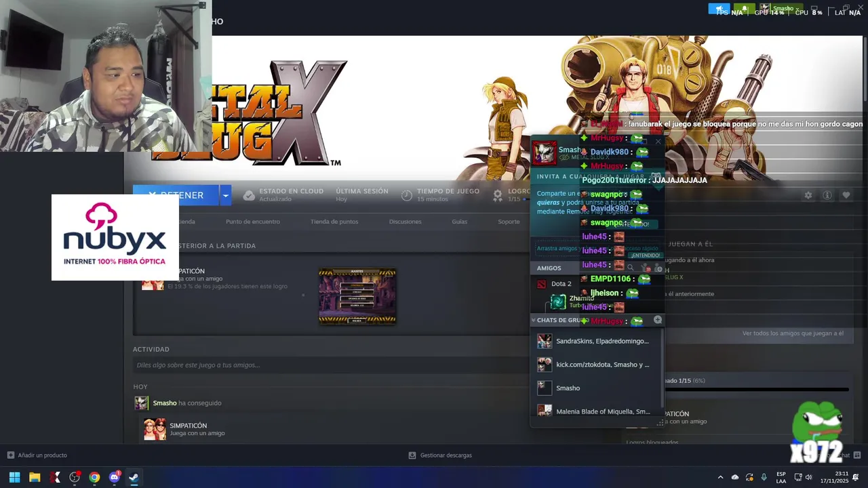
Task: Click the announcements megaphone button in top bar
Action: click(719, 9)
